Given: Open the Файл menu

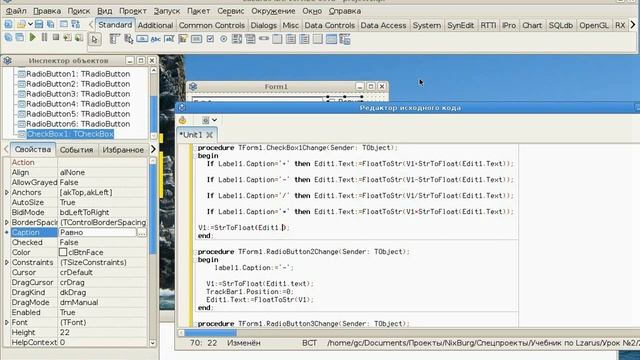Looking at the screenshot, I should pyautogui.click(x=16, y=11).
